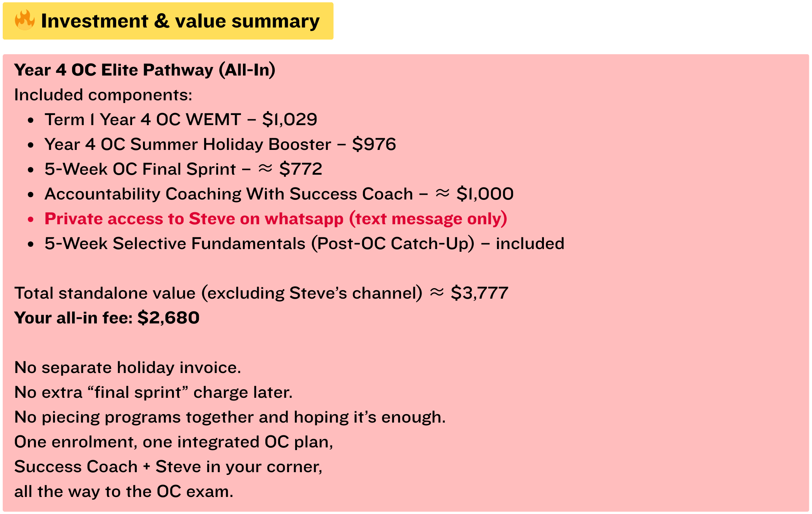Screen dimensions: 812x514
Task: Click the "Success Coach + Steve in your corner" line
Action: click(168, 466)
